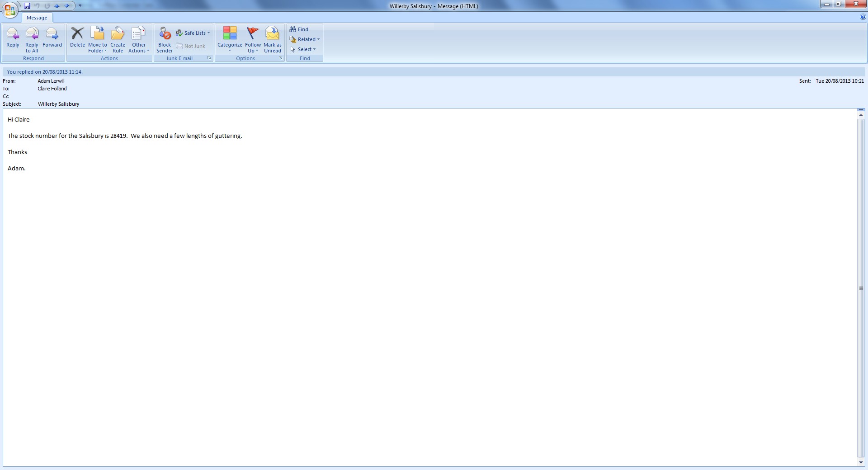
Task: Save the message using the floppy disk icon
Action: click(27, 6)
